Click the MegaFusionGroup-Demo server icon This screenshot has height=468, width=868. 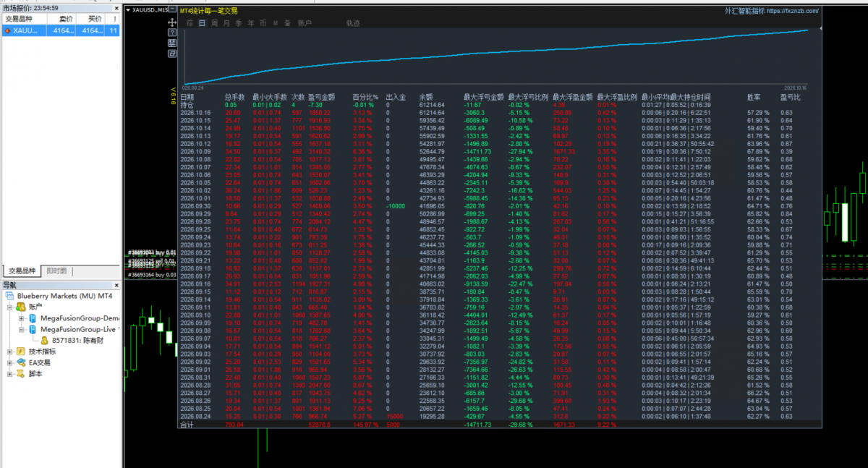pos(33,318)
